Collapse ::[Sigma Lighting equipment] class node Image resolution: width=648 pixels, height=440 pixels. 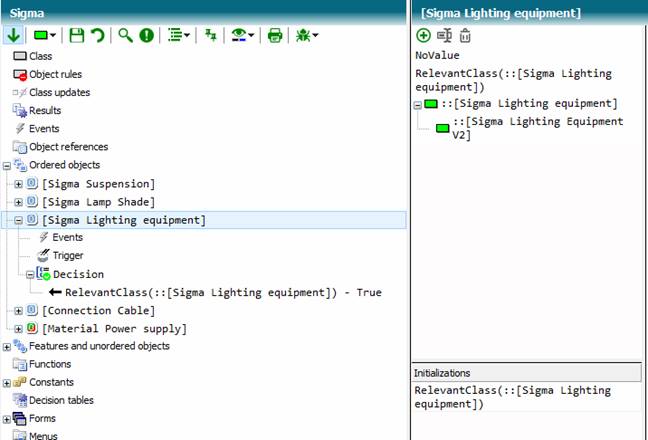click(418, 105)
